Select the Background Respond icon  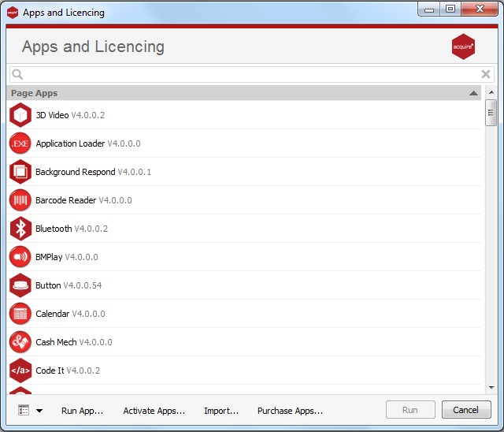click(x=20, y=172)
